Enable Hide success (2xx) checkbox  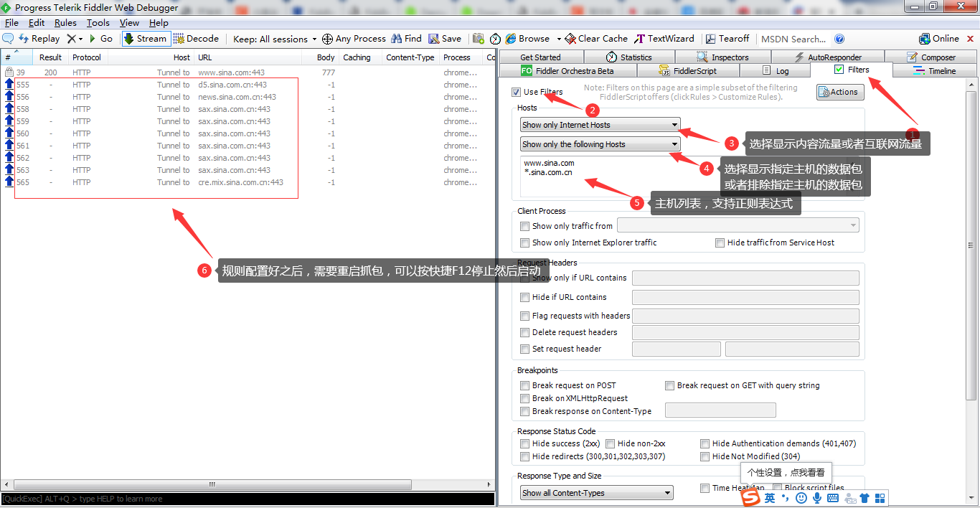524,443
